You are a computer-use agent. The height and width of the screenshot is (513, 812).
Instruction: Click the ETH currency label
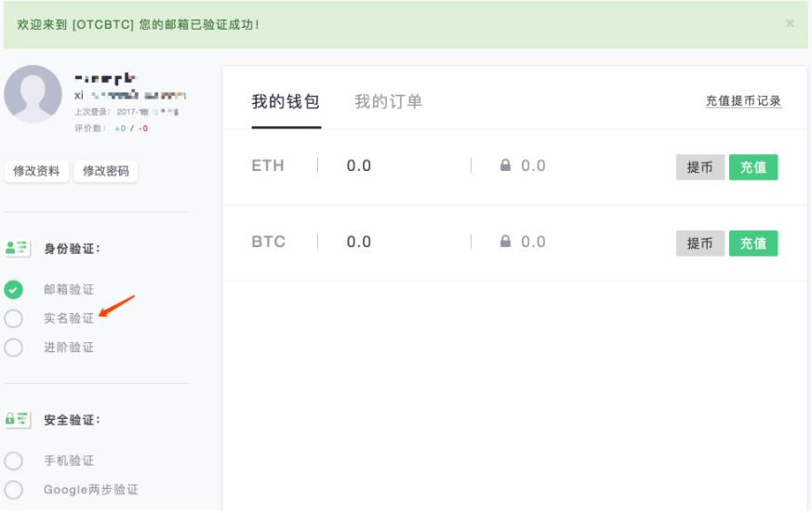click(x=268, y=165)
